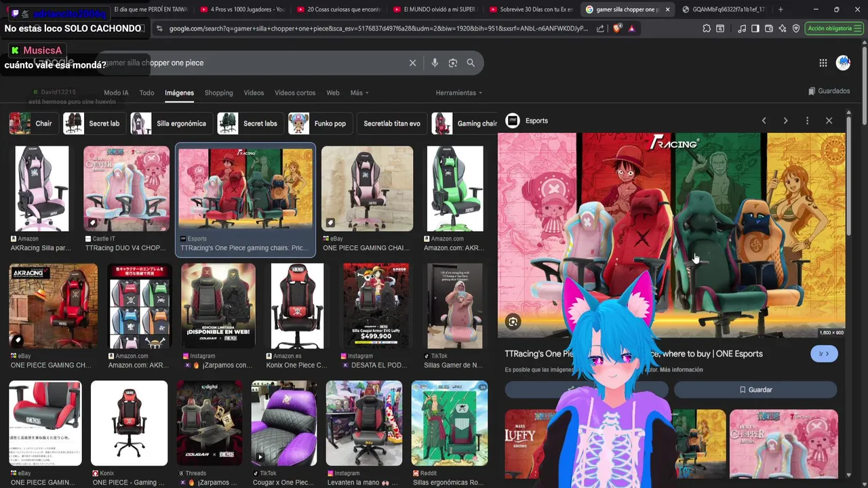The height and width of the screenshot is (488, 868).
Task: Open the music note playlist icon
Action: (742, 28)
